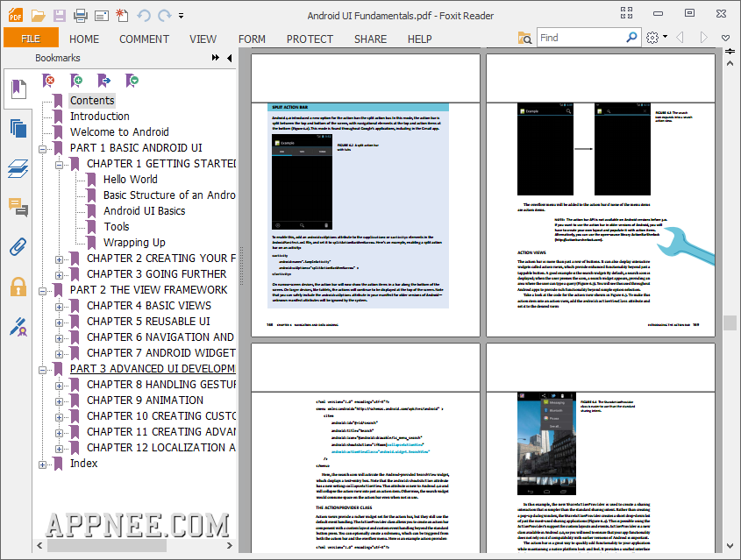Viewport: 741px width, 560px height.
Task: Open file using the folder icon
Action: 38,16
